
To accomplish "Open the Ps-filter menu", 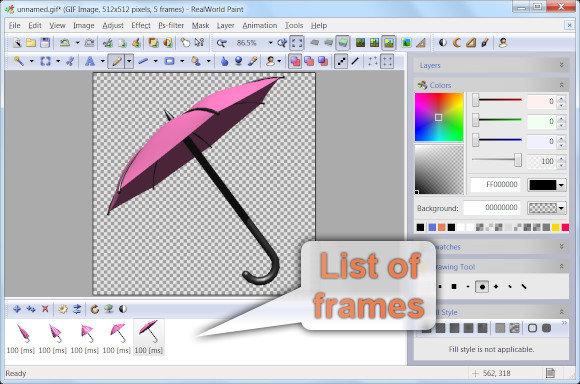I will point(171,26).
